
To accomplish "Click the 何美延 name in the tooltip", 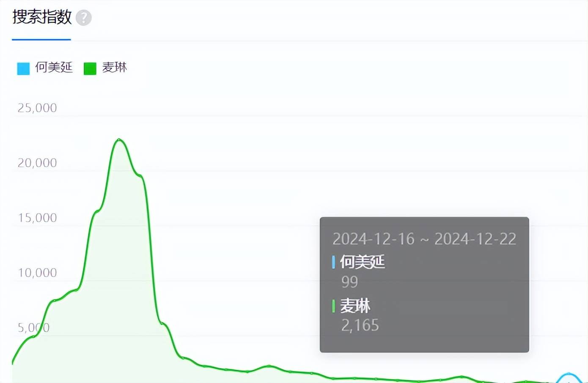I will [x=362, y=262].
